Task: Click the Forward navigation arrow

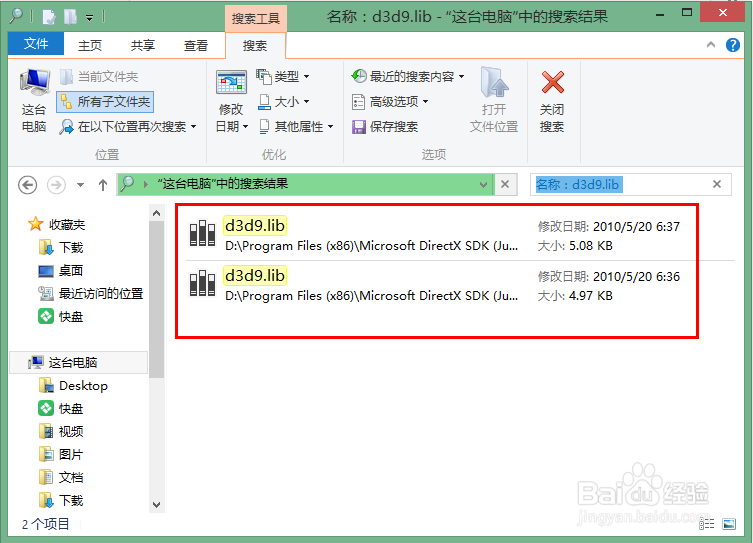Action: click(x=56, y=185)
